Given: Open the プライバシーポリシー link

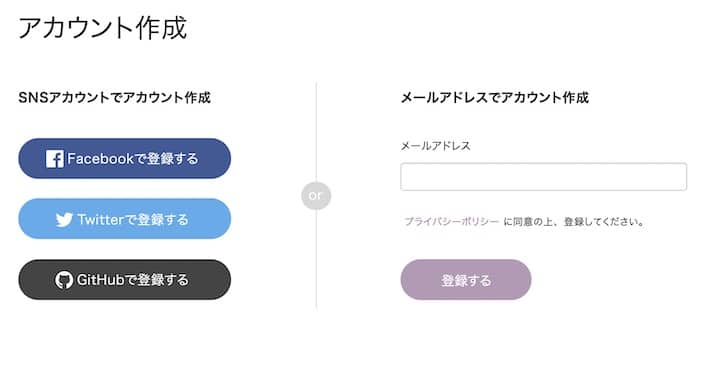Looking at the screenshot, I should 451,222.
